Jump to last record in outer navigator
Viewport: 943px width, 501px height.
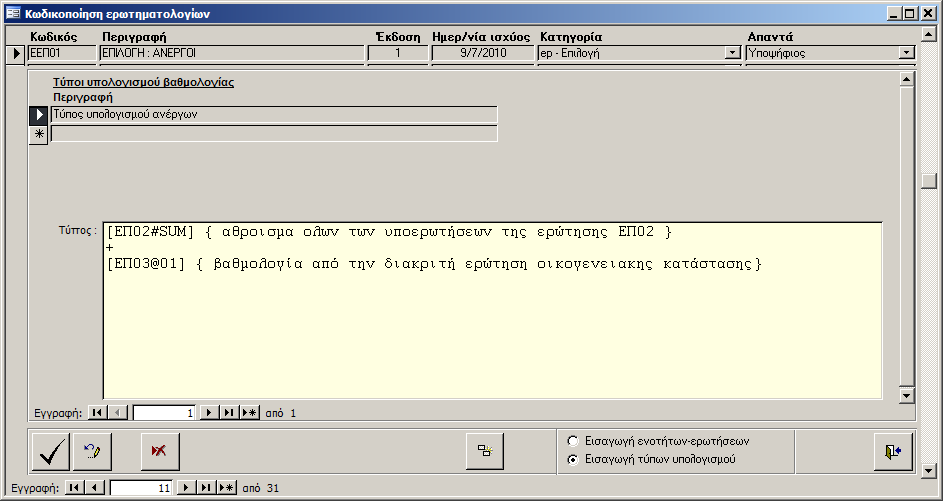point(205,488)
